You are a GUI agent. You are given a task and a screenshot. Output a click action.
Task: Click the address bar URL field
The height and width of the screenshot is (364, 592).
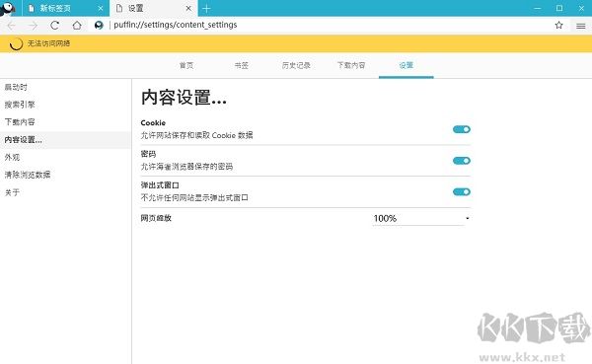[x=329, y=25]
